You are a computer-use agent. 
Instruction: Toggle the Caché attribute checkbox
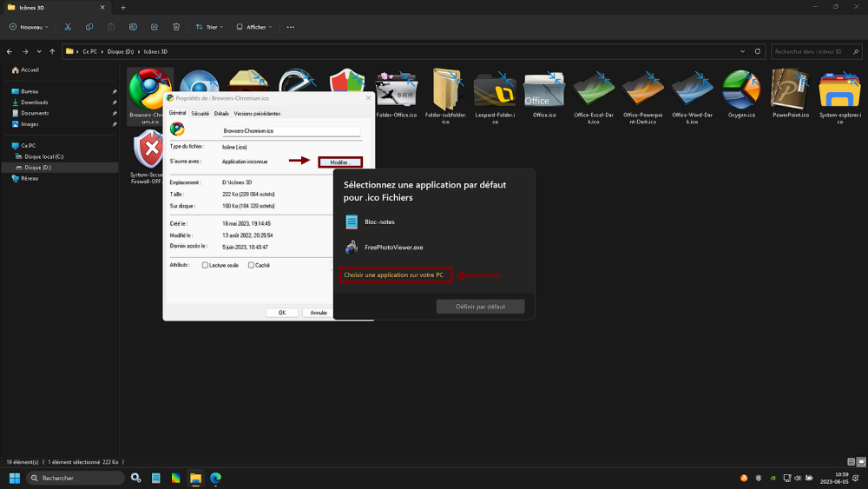(252, 265)
